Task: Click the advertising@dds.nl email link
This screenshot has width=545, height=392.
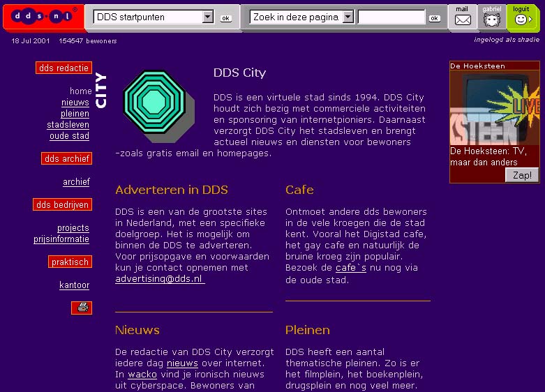Action: [159, 279]
